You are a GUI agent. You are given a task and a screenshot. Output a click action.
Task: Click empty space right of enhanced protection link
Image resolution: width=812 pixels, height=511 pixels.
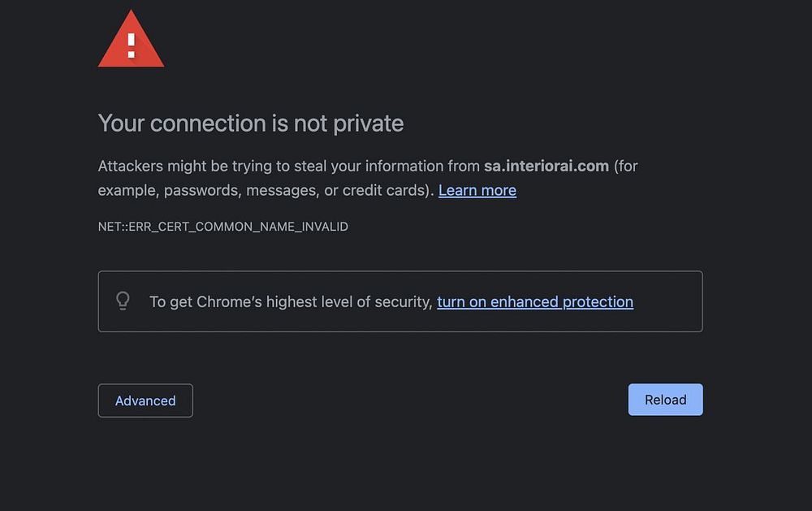(666, 301)
